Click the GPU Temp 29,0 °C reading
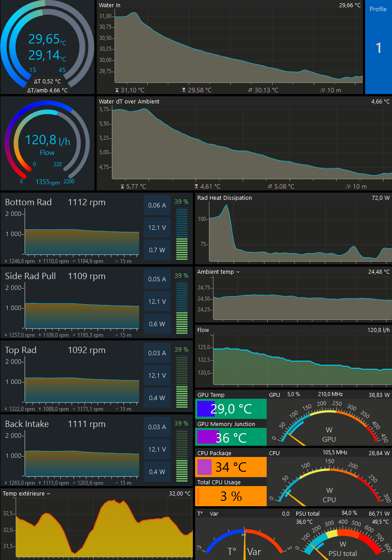 coord(231,409)
